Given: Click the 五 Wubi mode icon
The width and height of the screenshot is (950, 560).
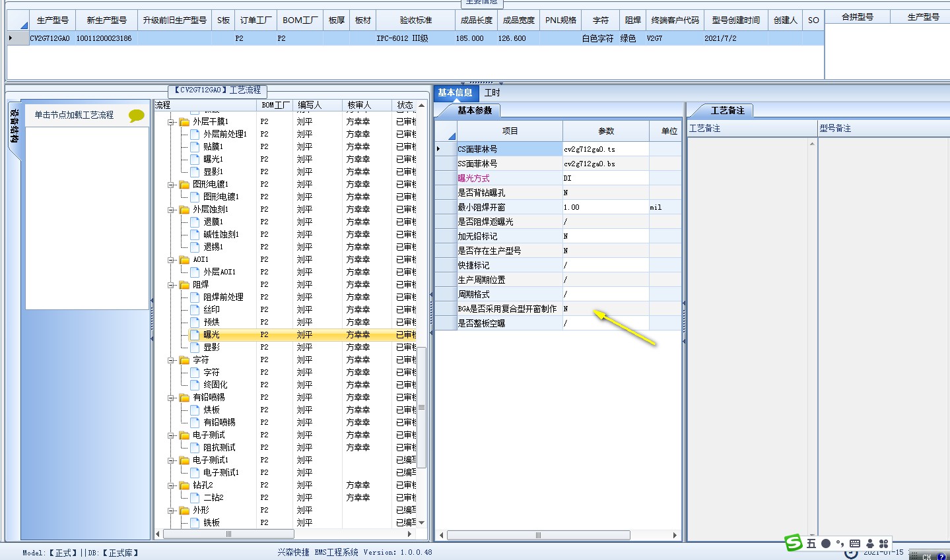Looking at the screenshot, I should coord(811,544).
